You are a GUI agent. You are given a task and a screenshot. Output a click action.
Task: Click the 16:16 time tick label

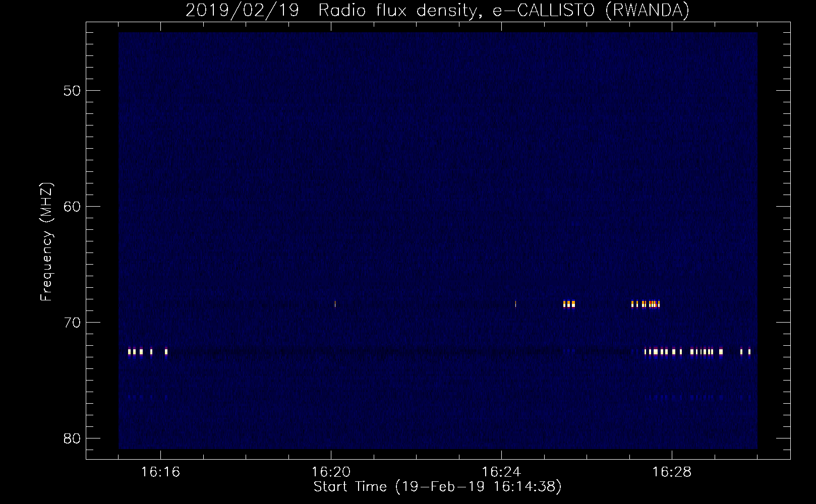coord(160,472)
